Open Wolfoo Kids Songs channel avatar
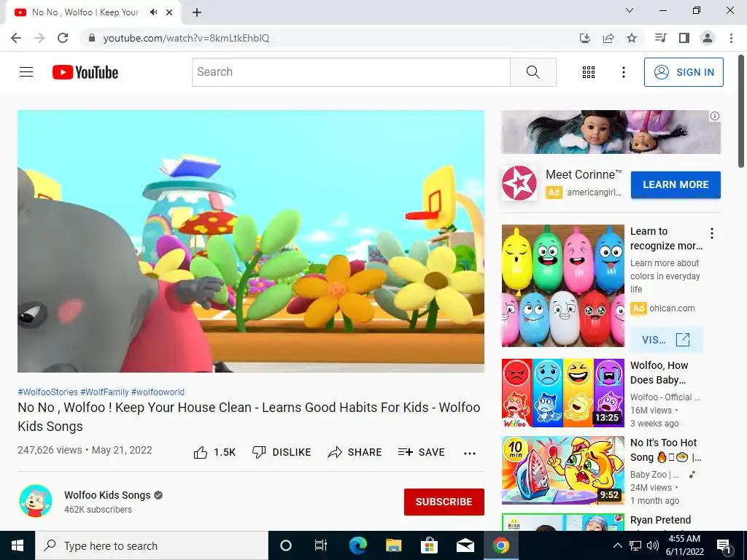 tap(36, 501)
